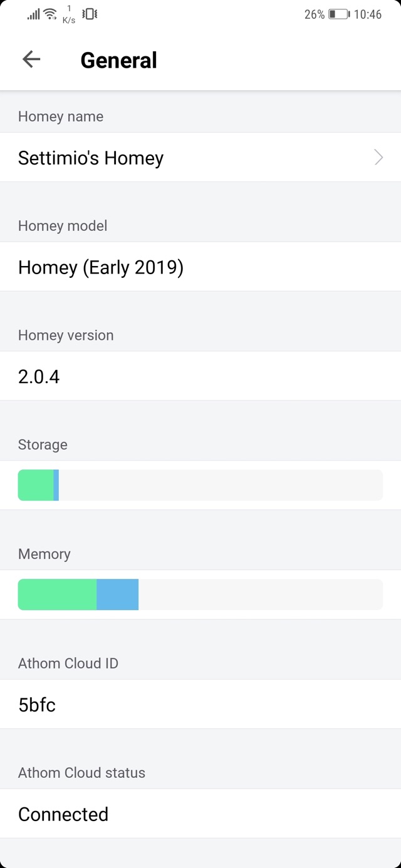Tap the General page title

[119, 60]
